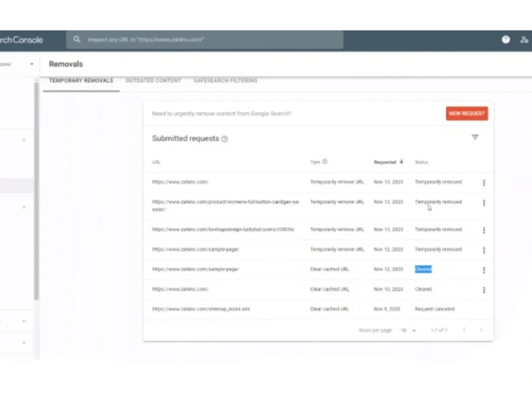Switch to Outdated Content tab
Image resolution: width=532 pixels, height=399 pixels.
point(153,81)
